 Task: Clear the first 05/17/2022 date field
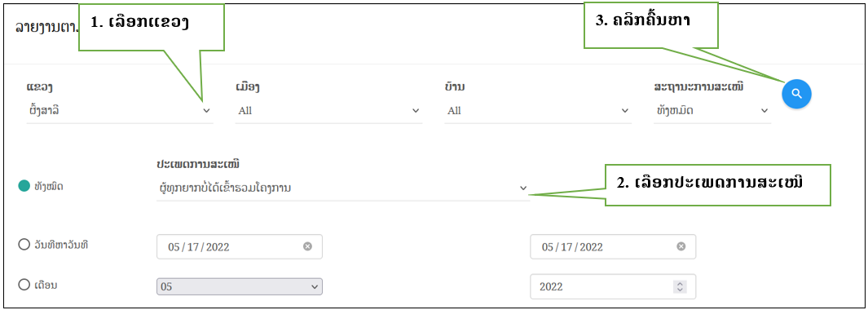pos(307,247)
